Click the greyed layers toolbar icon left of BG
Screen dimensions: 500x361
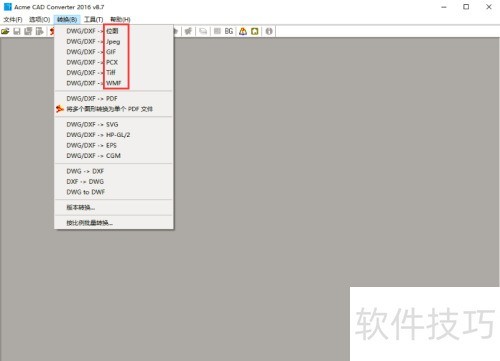point(217,31)
